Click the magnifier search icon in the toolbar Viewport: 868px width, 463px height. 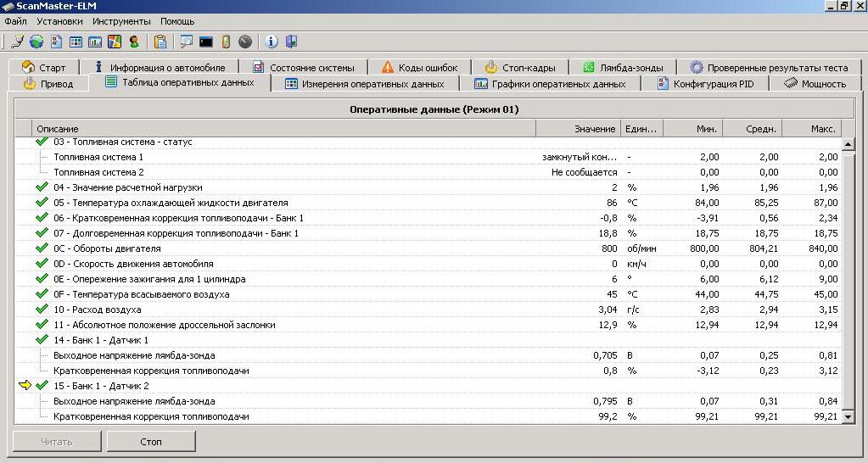(186, 42)
